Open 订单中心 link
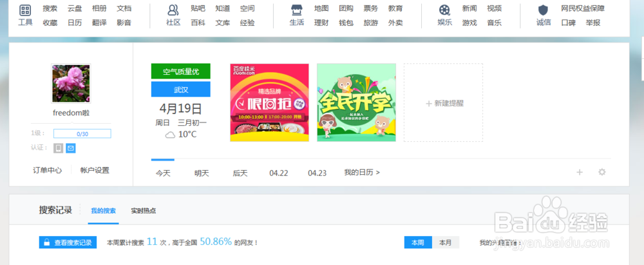The image size is (644, 265). click(x=48, y=170)
